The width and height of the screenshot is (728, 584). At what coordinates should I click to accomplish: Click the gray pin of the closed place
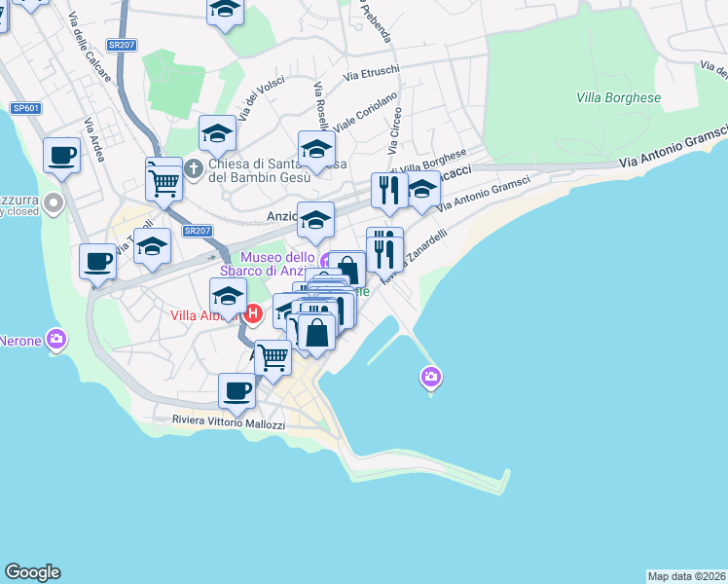[x=54, y=203]
